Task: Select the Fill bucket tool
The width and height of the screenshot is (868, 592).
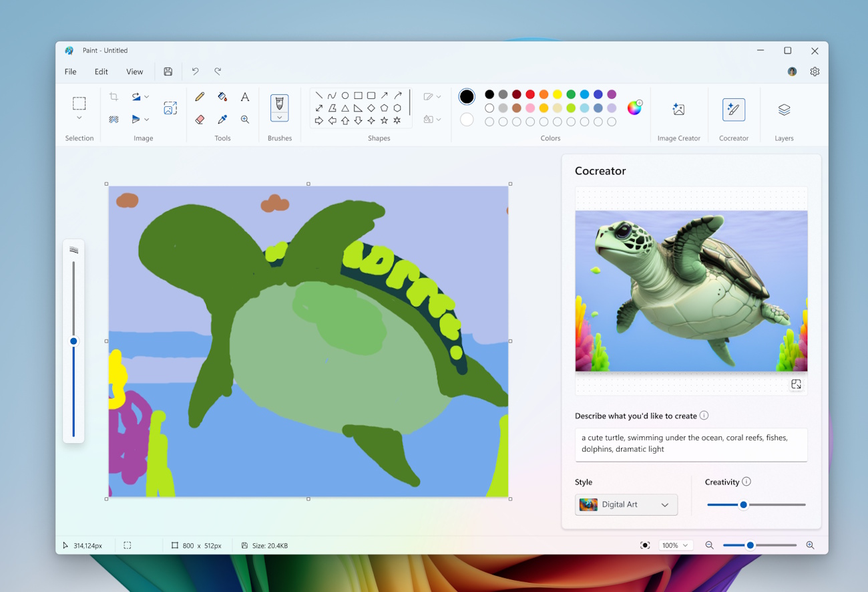Action: (x=222, y=97)
